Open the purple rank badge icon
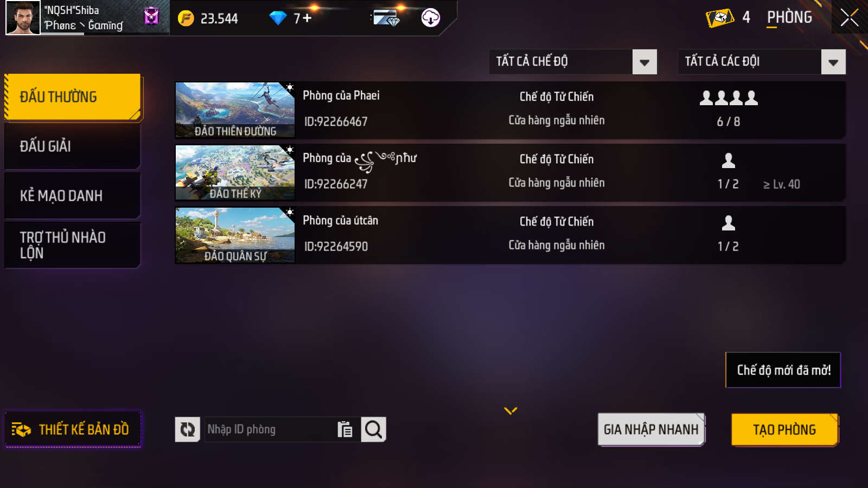The image size is (868, 488). 151,16
